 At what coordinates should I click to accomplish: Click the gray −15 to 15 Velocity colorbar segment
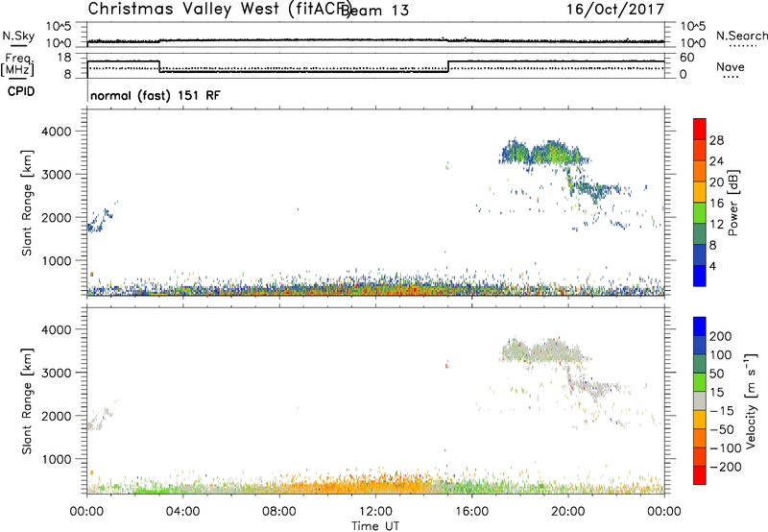(700, 401)
